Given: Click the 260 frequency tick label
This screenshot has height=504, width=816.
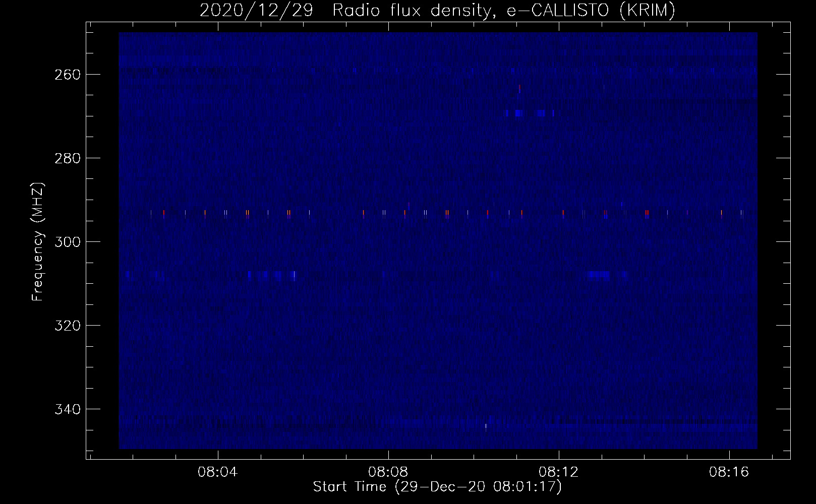Looking at the screenshot, I should tap(67, 74).
